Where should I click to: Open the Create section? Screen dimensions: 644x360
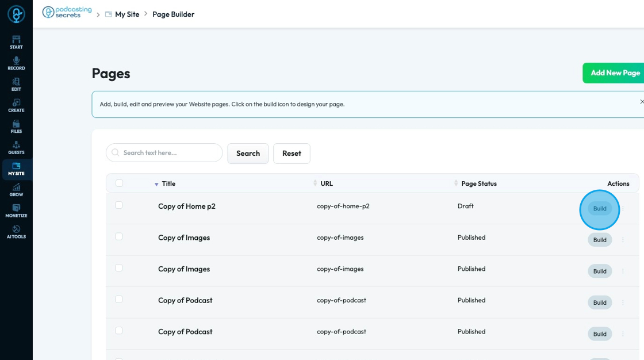(x=16, y=106)
